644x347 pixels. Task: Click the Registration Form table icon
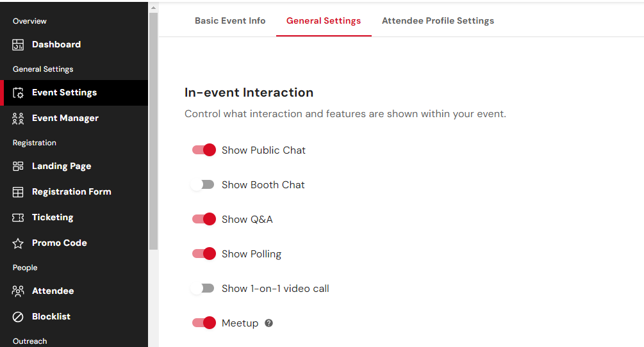pos(18,192)
